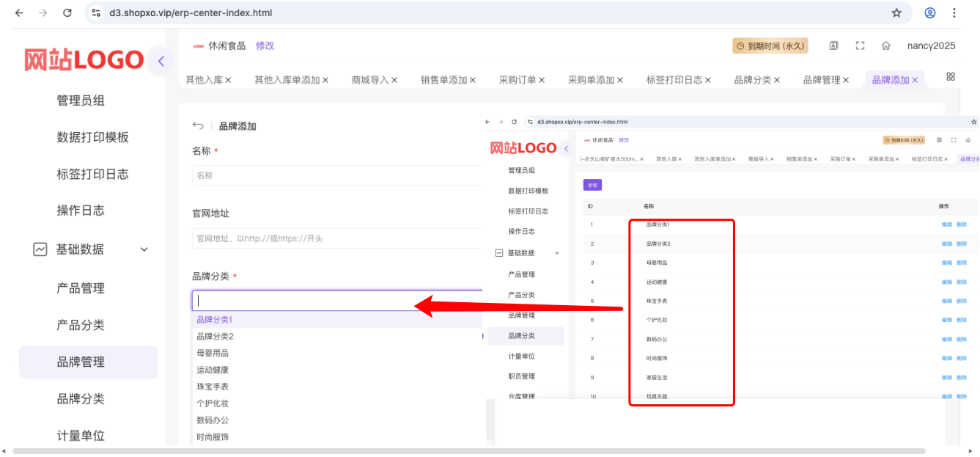Go back using the browser back arrow in the main window
The image size is (980, 457).
(x=19, y=12)
